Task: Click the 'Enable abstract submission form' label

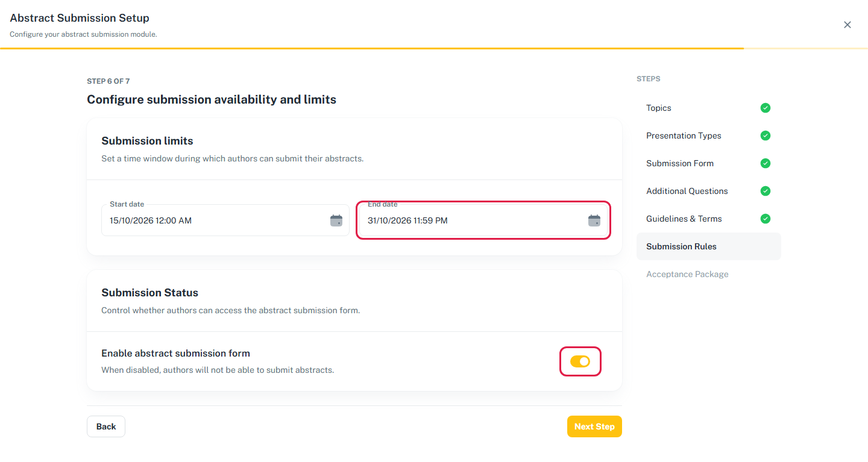Action: pyautogui.click(x=175, y=354)
